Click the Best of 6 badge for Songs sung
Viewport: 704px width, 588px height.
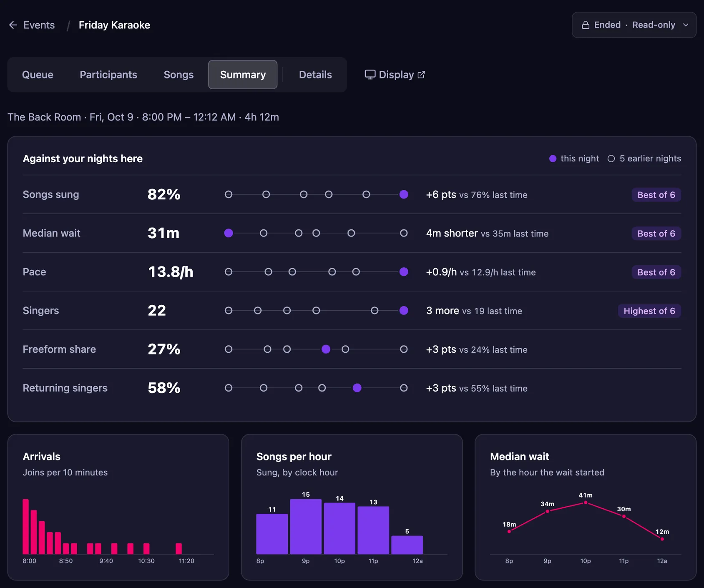coord(656,195)
